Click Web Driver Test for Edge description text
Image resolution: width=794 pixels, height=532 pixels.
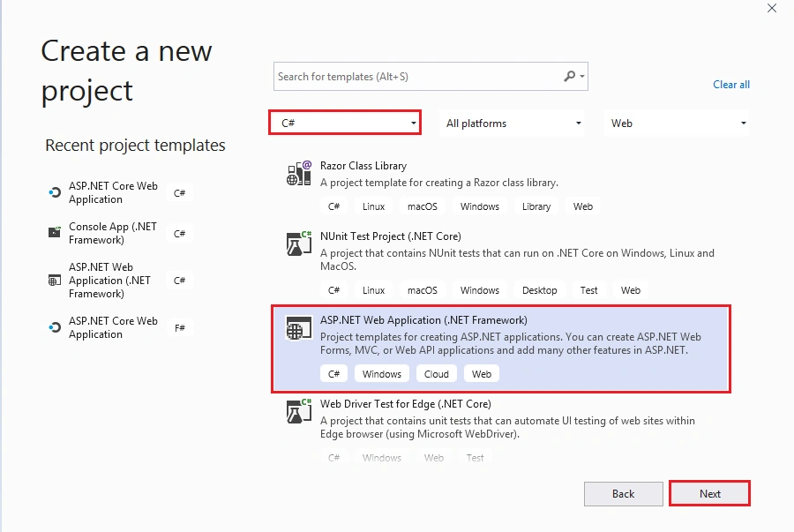click(x=507, y=427)
